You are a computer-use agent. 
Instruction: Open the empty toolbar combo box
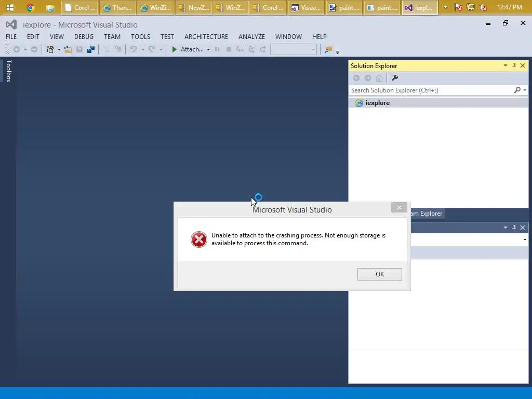click(294, 49)
